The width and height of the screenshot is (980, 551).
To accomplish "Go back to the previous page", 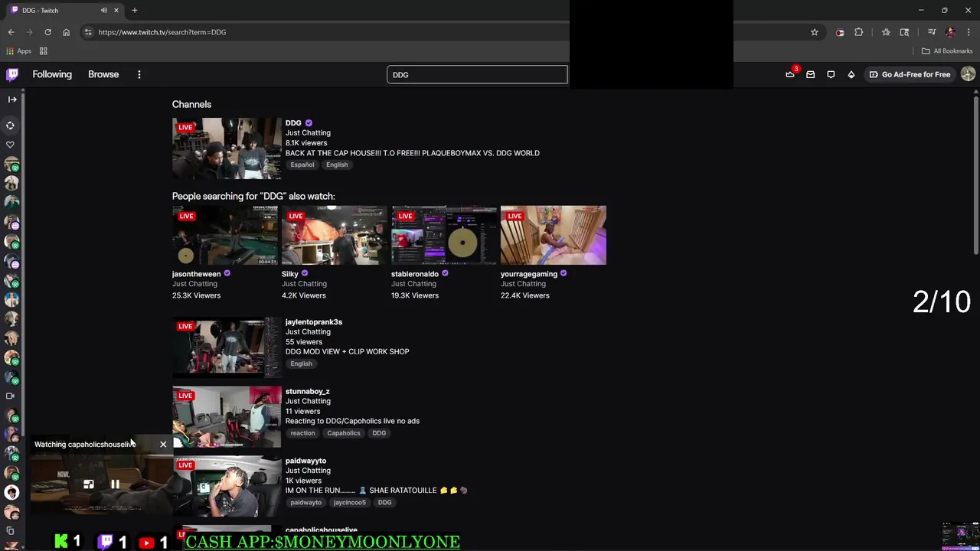I will tap(11, 32).
